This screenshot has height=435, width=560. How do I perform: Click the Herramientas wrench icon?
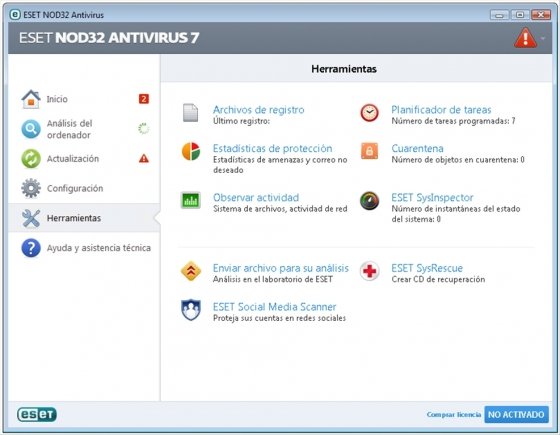(x=31, y=218)
